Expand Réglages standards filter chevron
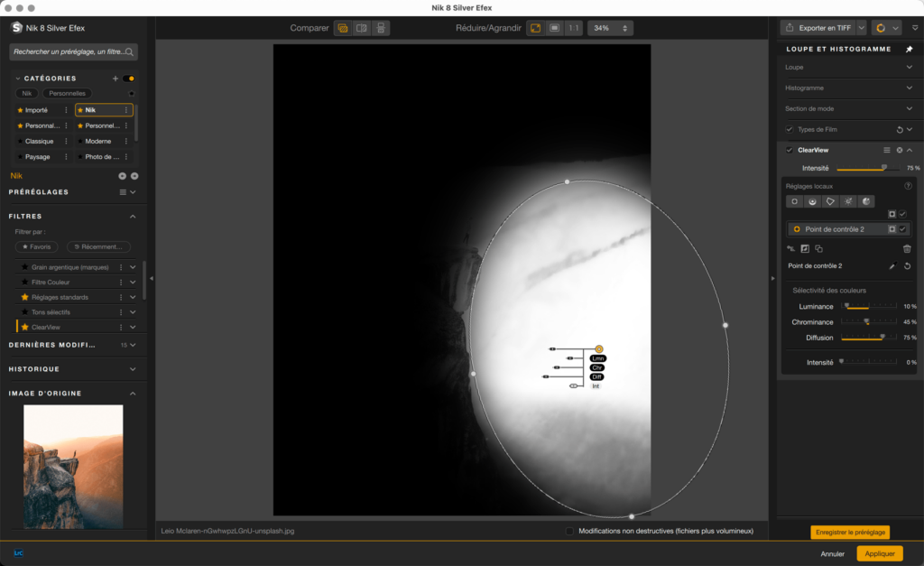924x566 pixels. coord(133,297)
